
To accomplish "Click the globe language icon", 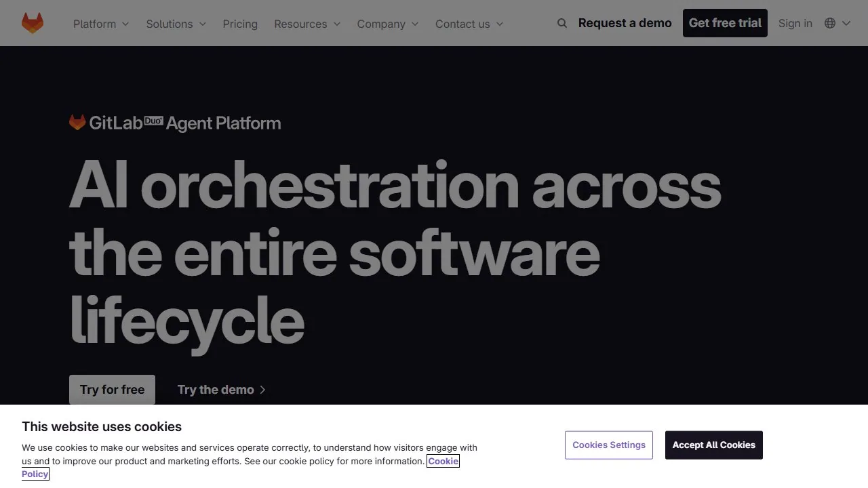I will (x=830, y=23).
